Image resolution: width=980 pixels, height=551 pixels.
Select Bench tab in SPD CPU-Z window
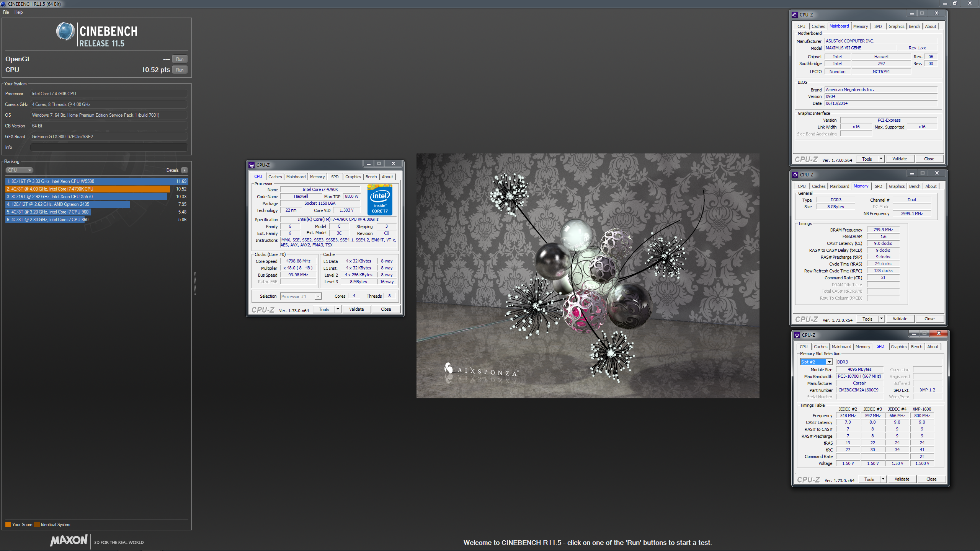pyautogui.click(x=916, y=347)
